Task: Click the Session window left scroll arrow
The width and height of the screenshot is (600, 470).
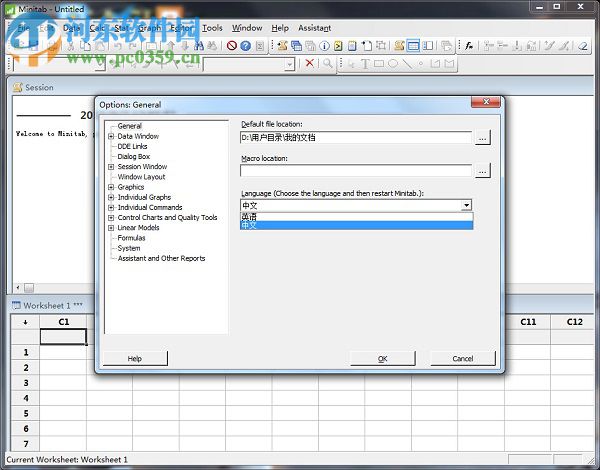Action: pyautogui.click(x=18, y=287)
